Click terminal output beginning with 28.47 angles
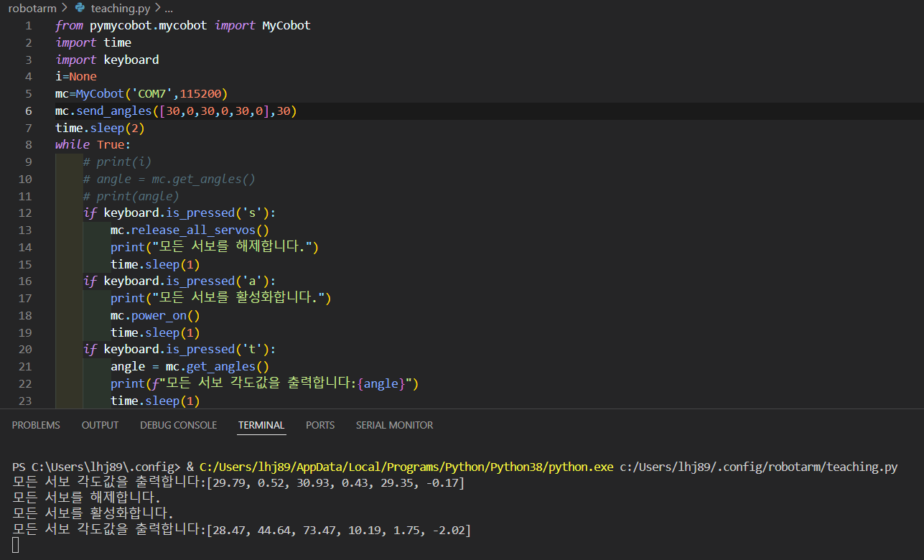Viewport: 924px width, 560px height. pyautogui.click(x=242, y=531)
